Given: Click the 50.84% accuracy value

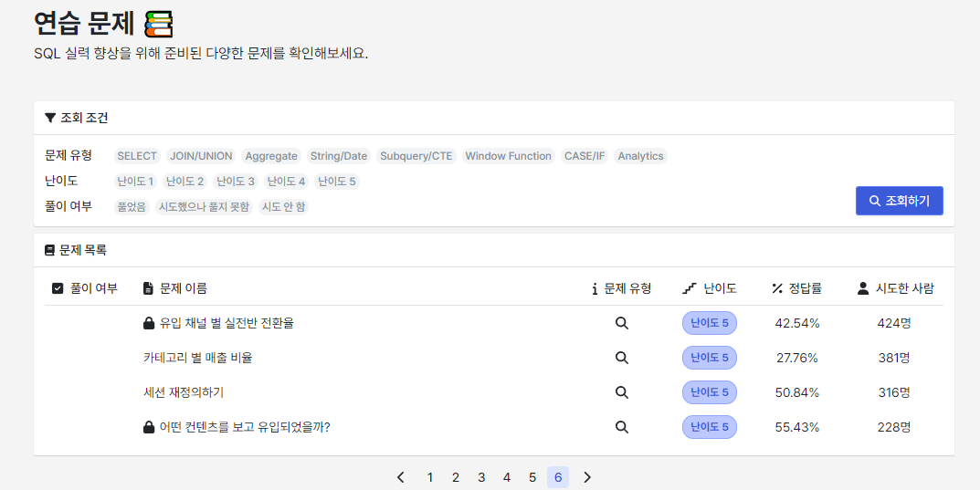Looking at the screenshot, I should coord(797,392).
